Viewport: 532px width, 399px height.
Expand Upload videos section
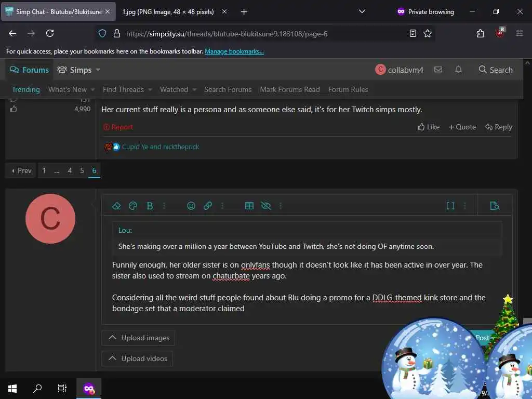(137, 358)
